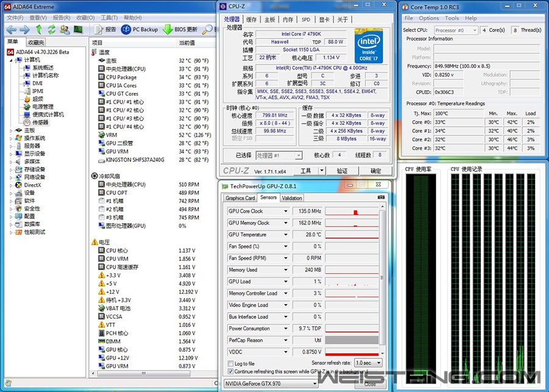Open the monitor diagnostics icon in AIDA64 toolbar
The image size is (549, 392).
click(x=78, y=30)
